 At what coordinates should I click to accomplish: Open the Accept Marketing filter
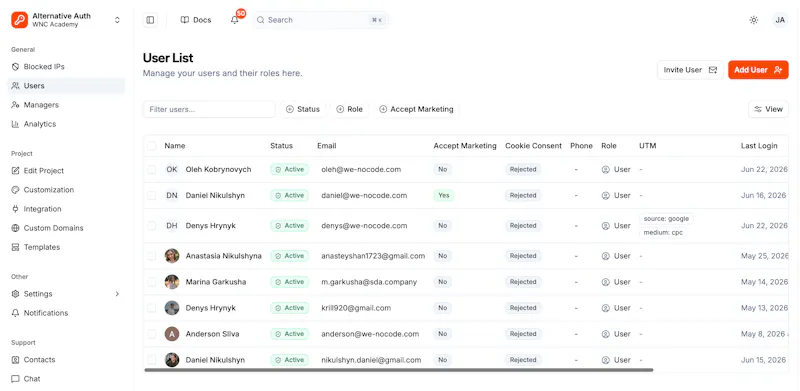416,109
